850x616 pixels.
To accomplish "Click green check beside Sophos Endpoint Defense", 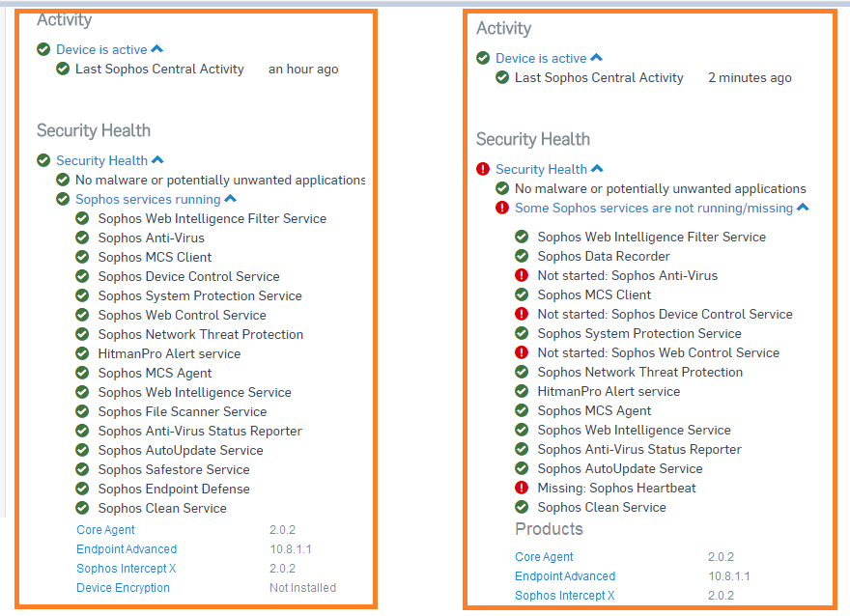I will point(82,489).
